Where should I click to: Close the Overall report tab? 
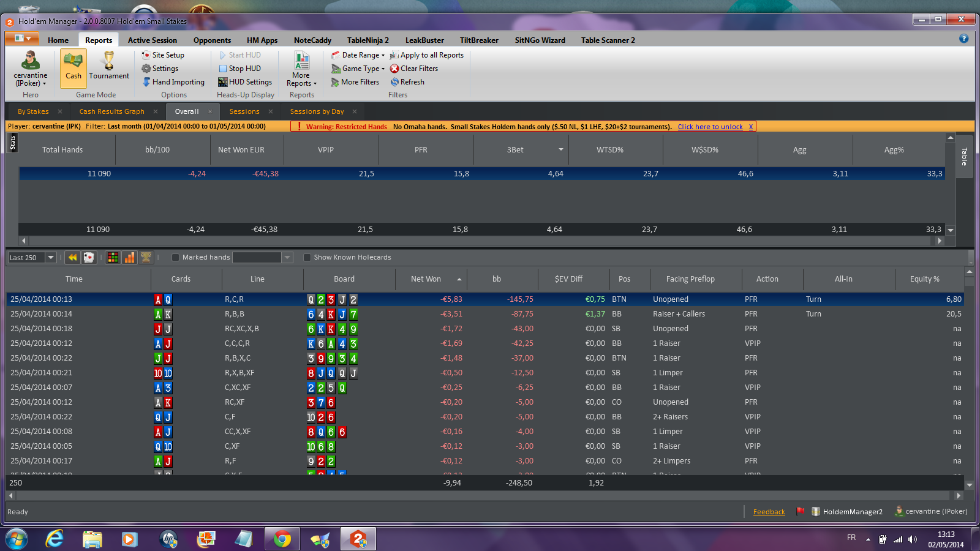click(210, 111)
